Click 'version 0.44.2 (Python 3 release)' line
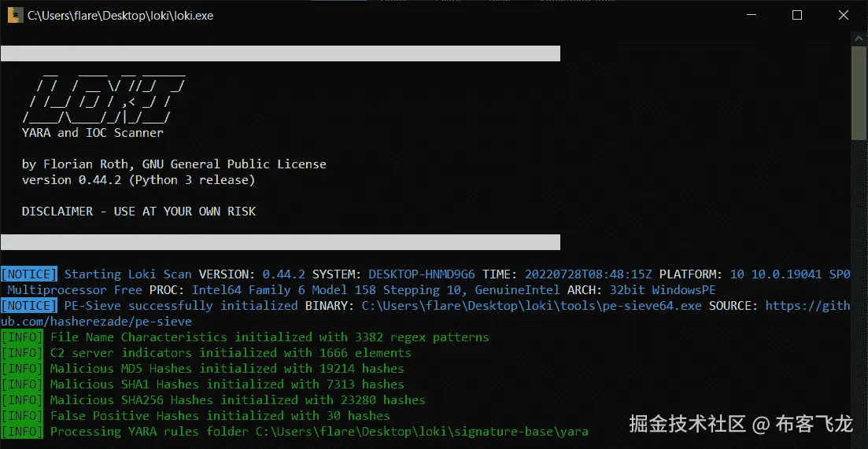Screen dimensions: 868x449 pos(139,180)
